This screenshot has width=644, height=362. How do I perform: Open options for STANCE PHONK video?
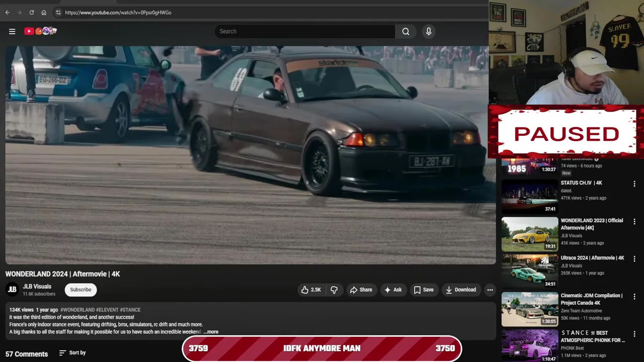(x=634, y=334)
